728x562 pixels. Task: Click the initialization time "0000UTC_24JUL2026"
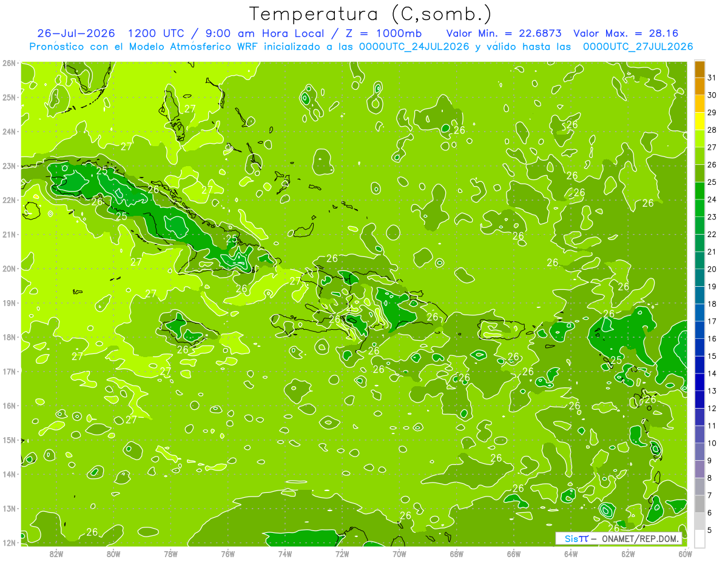tap(414, 47)
